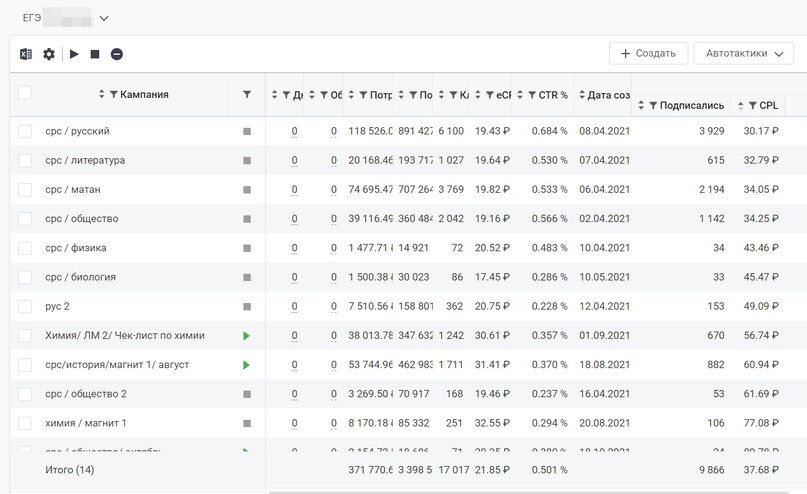Select eCPC value 32.55 ₽
This screenshot has height=494, width=807.
pos(492,423)
